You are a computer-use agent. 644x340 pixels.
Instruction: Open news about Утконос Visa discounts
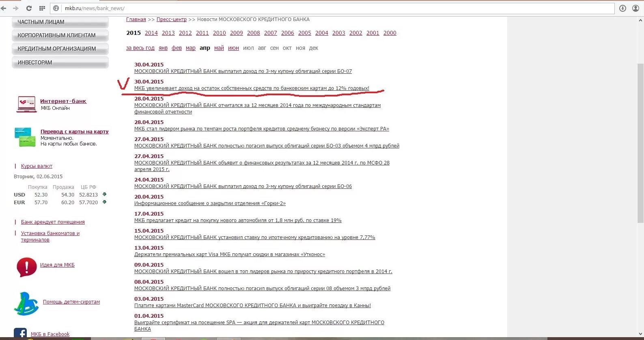pos(230,254)
